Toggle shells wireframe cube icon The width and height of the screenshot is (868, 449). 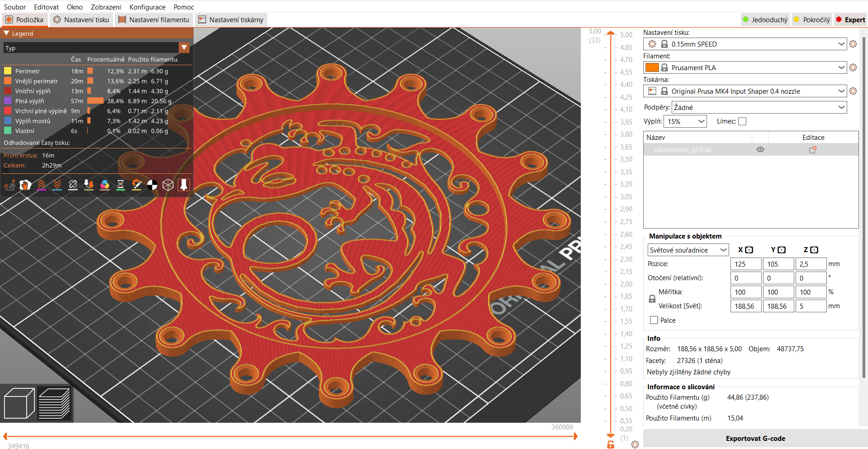(168, 185)
